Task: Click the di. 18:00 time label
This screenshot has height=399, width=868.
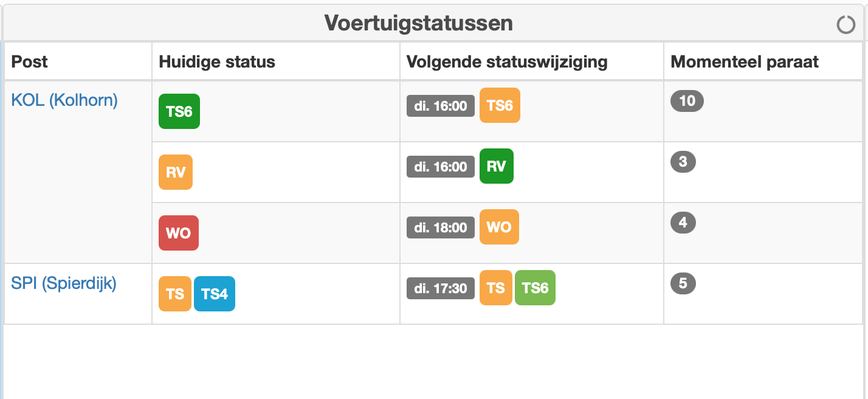Action: [x=441, y=227]
